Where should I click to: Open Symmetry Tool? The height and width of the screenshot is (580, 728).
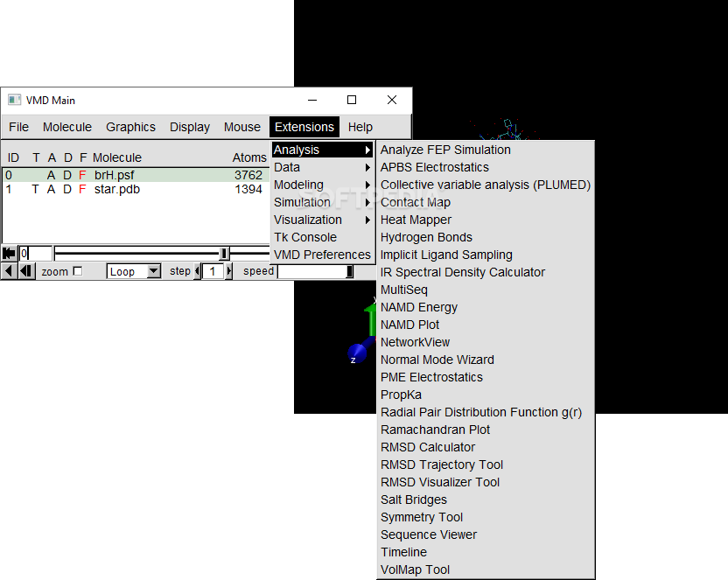485,517
